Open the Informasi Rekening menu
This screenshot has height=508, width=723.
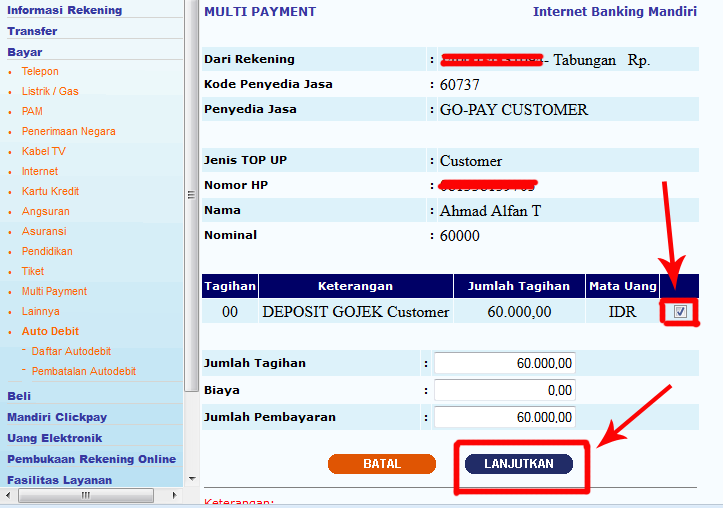coord(65,10)
